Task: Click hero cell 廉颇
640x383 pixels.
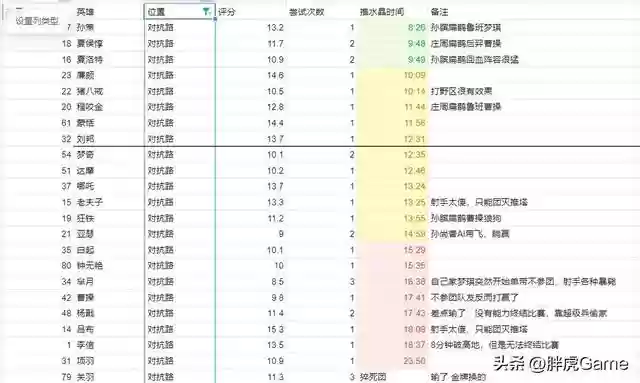Action: tap(85, 75)
